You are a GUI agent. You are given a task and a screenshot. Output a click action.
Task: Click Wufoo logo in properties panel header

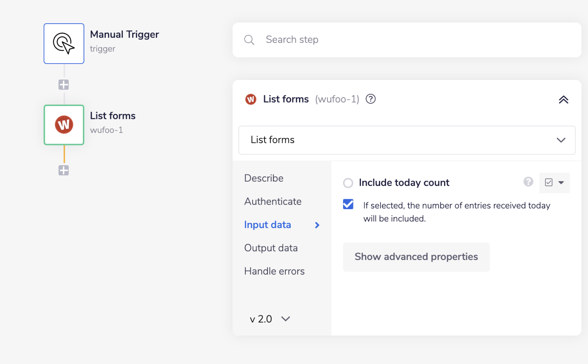pos(251,99)
